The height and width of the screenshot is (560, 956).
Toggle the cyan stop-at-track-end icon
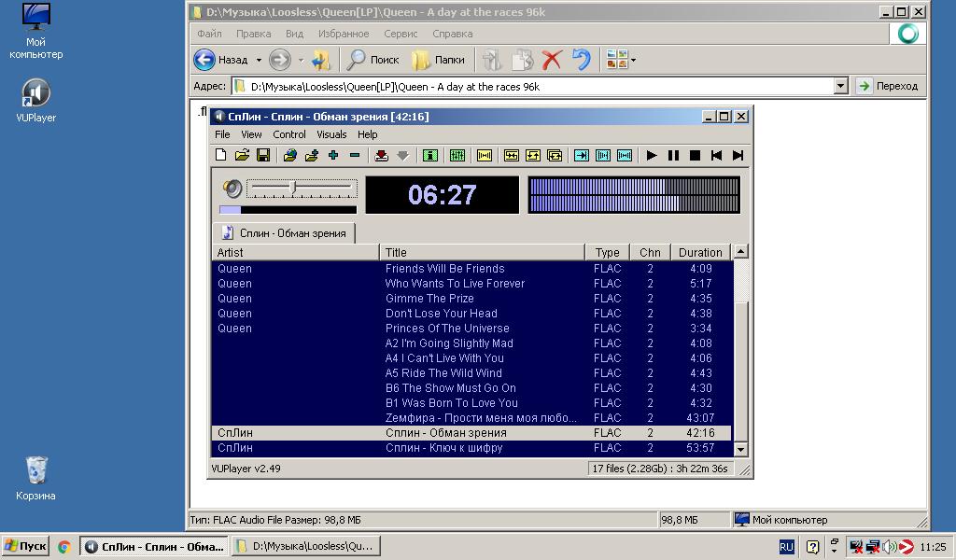pyautogui.click(x=582, y=155)
